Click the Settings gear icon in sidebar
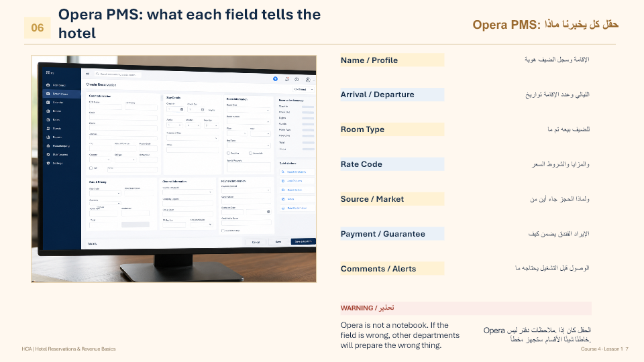 48,163
